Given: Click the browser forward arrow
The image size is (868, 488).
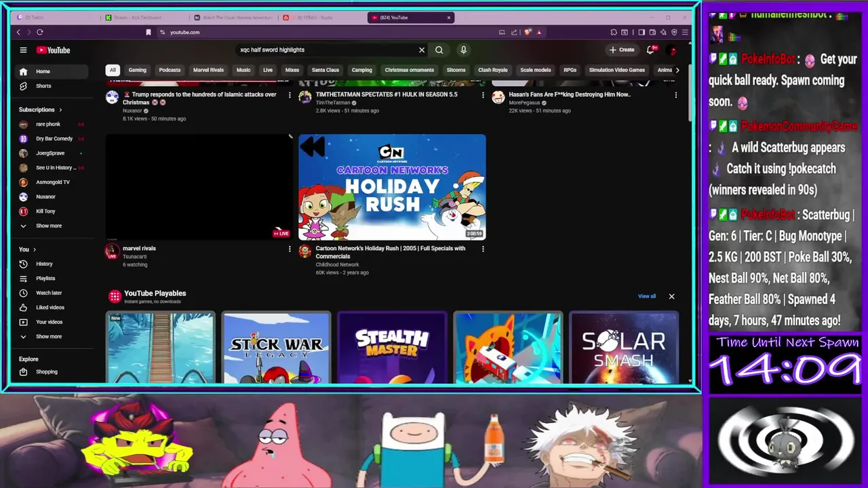Looking at the screenshot, I should click(28, 32).
